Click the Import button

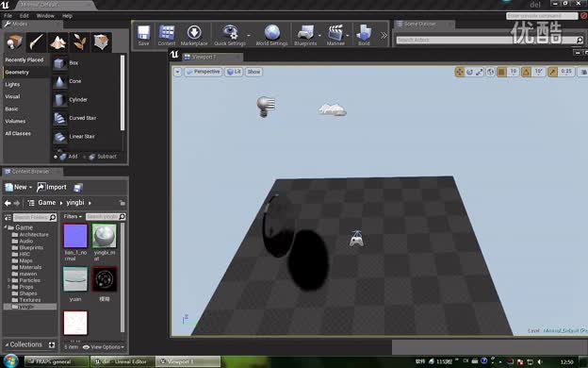(x=52, y=187)
